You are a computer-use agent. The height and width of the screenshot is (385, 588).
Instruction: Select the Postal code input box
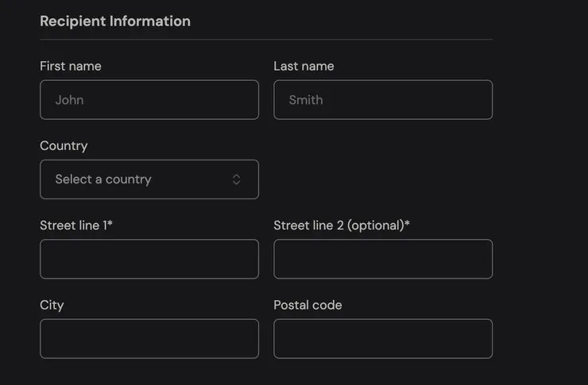(x=383, y=338)
